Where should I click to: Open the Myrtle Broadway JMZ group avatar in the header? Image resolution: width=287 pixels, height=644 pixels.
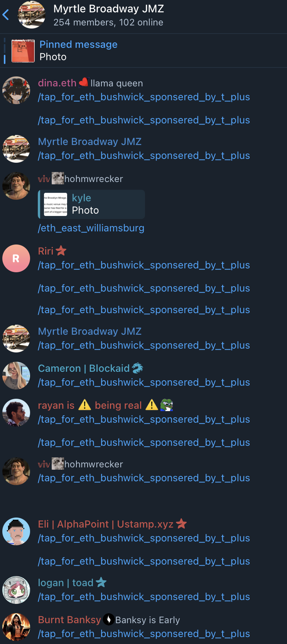click(x=32, y=15)
